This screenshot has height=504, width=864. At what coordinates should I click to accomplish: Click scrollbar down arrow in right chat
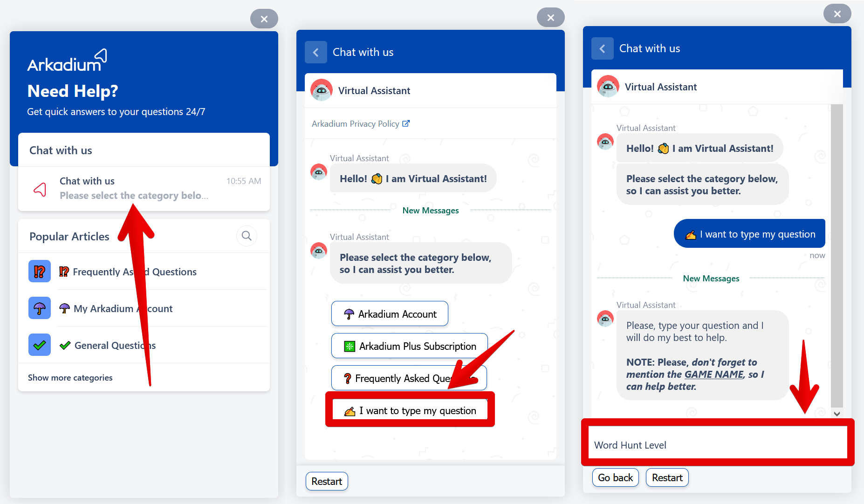[x=837, y=414]
